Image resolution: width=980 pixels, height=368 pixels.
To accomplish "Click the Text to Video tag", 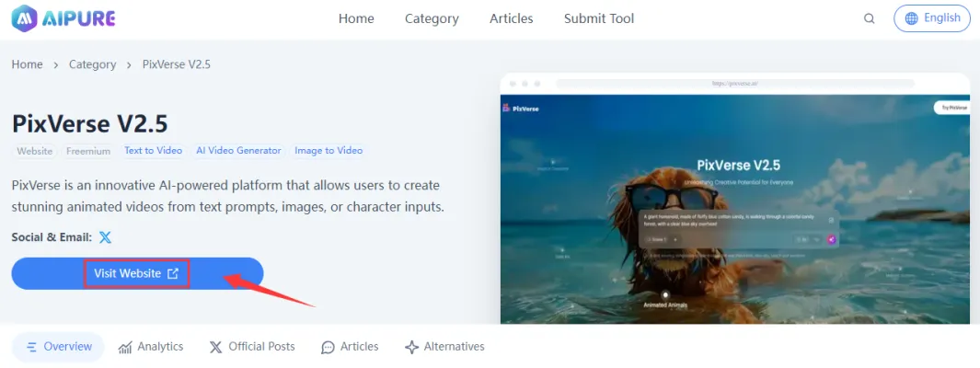I will (x=153, y=151).
